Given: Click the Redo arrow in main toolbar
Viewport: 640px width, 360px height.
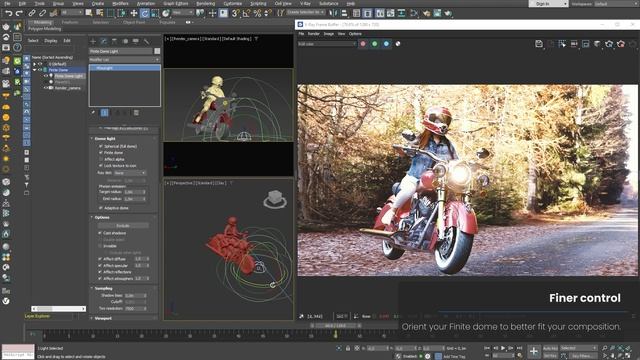Looking at the screenshot, I should (19, 13).
